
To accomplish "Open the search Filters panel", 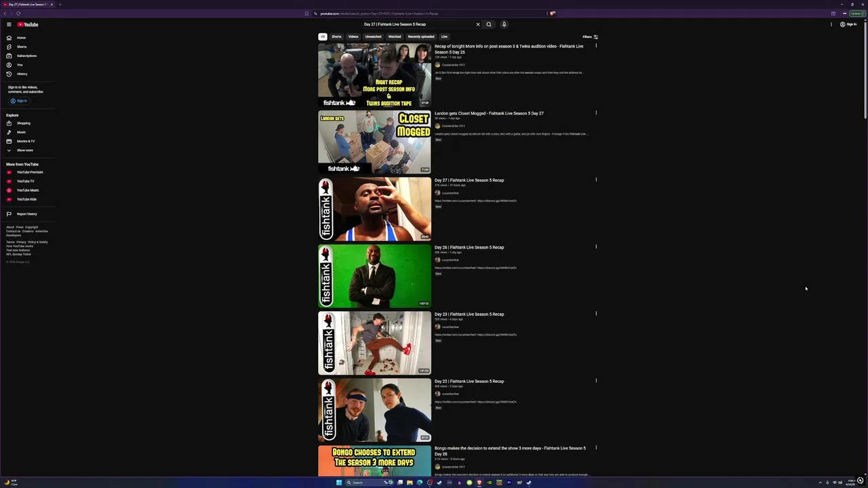I will pyautogui.click(x=590, y=37).
